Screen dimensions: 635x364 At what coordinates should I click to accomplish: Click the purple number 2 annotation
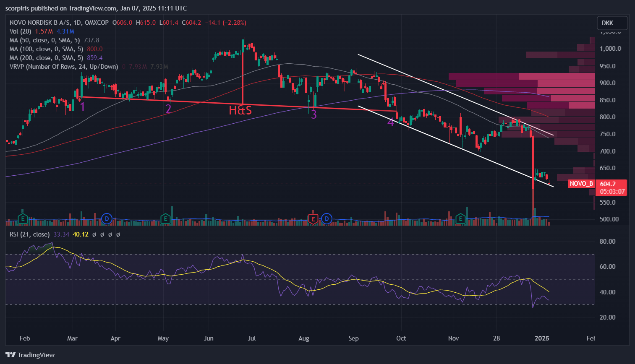[168, 109]
